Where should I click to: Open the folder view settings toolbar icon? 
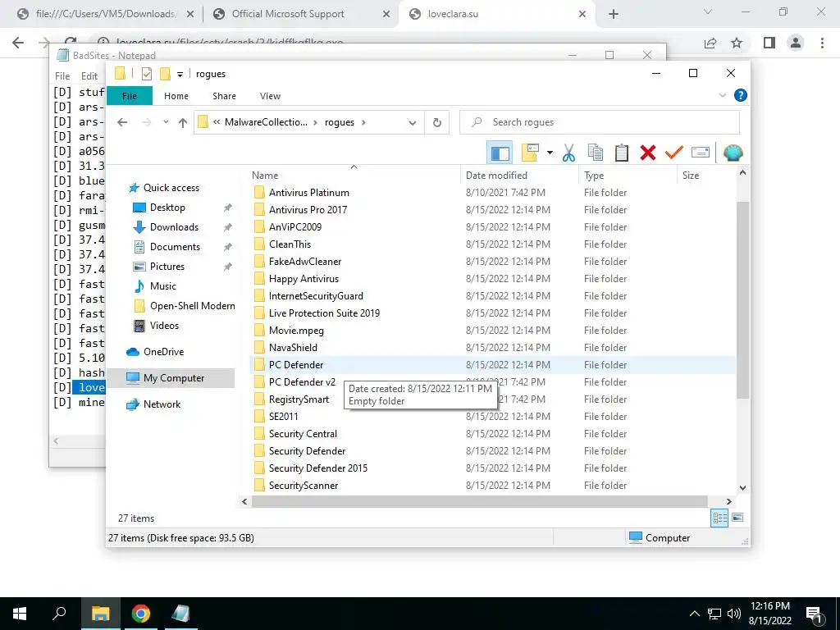tap(530, 153)
